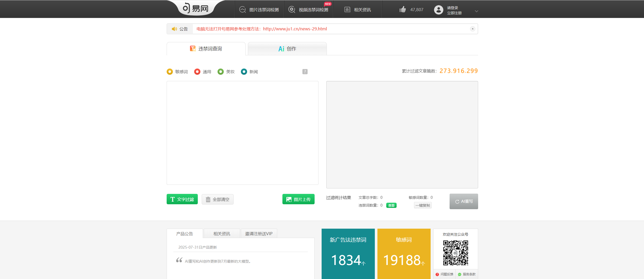Click the user avatar icon

coord(438,10)
